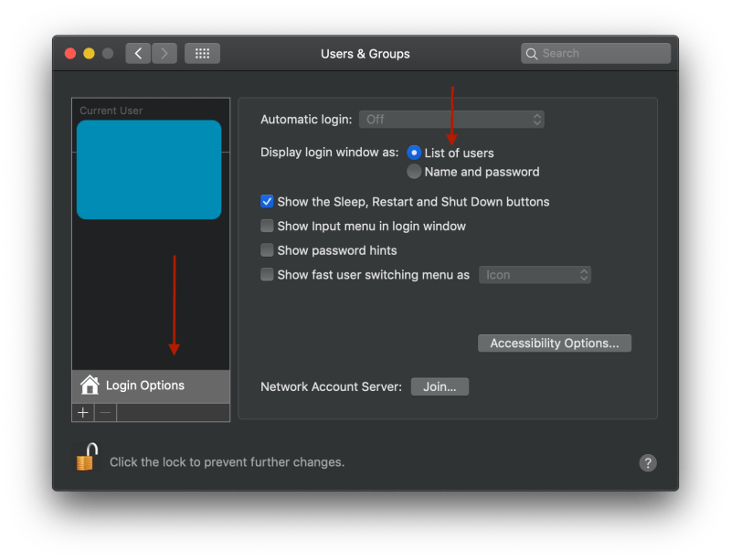Open help using the question mark icon
The image size is (731, 560).
click(647, 462)
